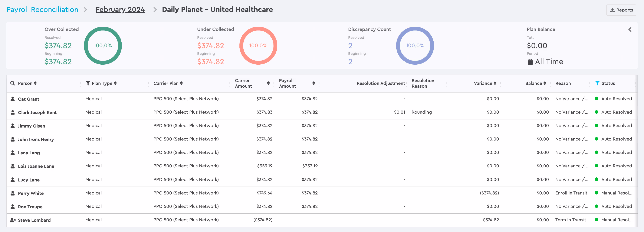Open the Cat Grant person row

(322, 99)
